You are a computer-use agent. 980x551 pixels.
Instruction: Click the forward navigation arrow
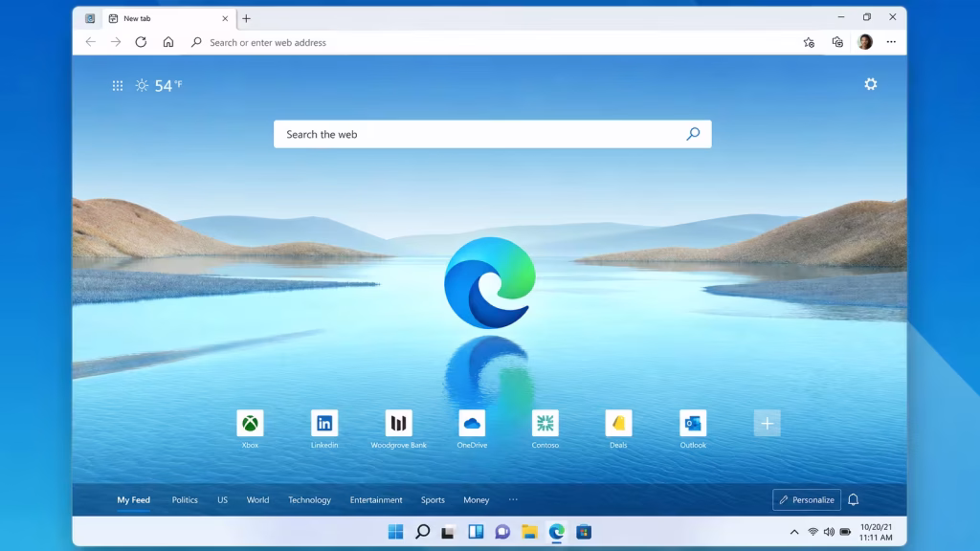(x=116, y=42)
